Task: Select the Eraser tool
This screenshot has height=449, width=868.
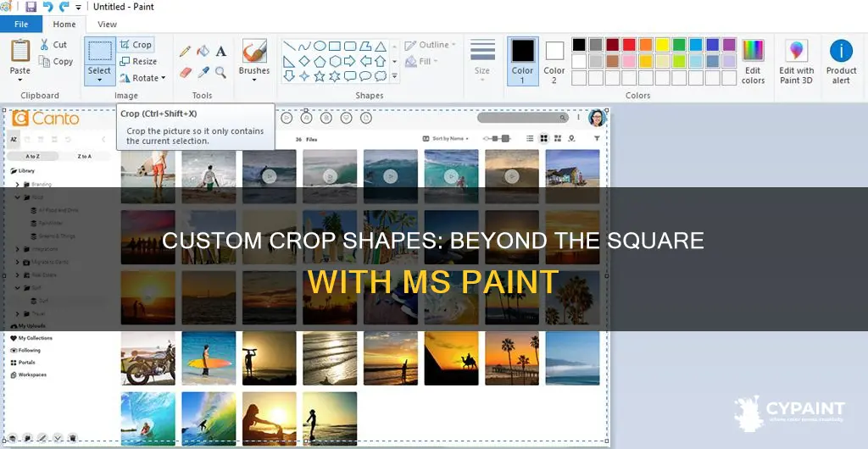Action: [x=185, y=72]
